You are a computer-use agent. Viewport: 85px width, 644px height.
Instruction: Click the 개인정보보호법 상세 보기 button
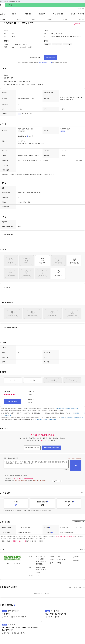[32, 448]
